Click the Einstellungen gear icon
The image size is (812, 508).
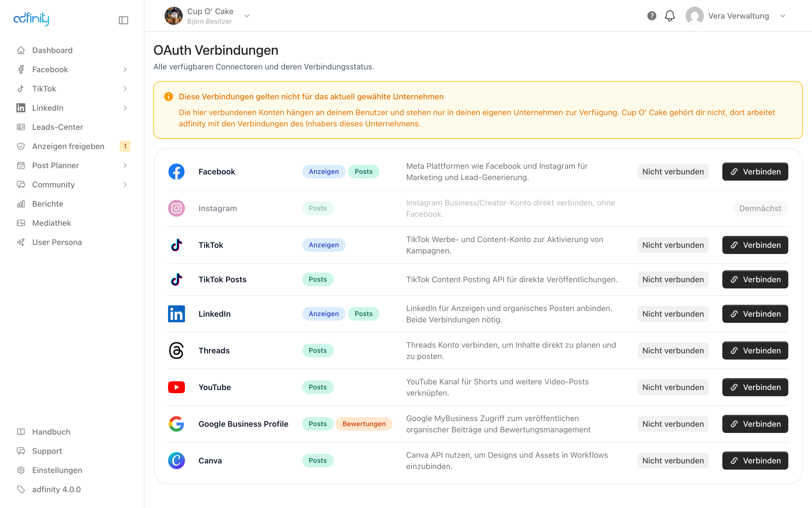tap(21, 470)
